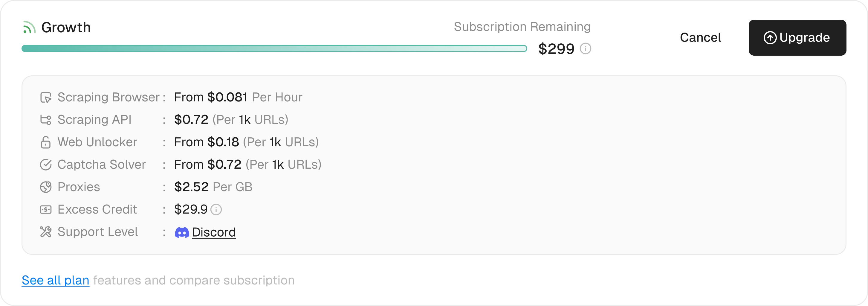
Task: Click the Scraping API icon
Action: pyautogui.click(x=45, y=119)
